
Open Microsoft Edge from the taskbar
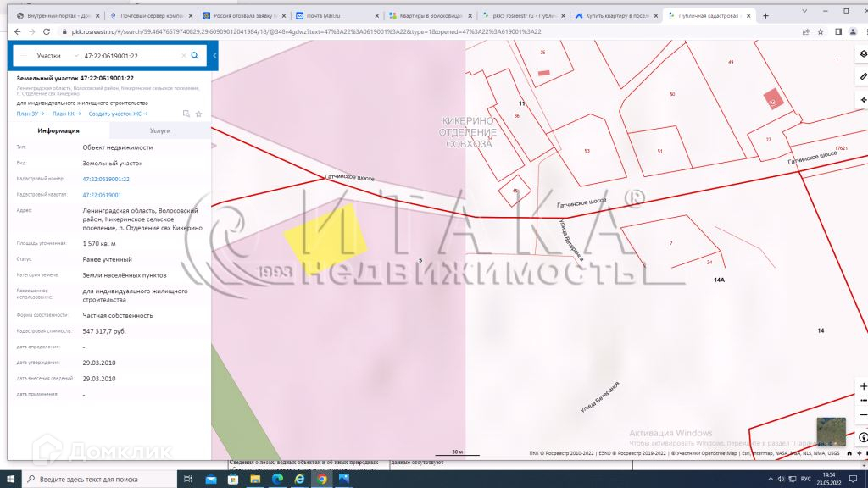tap(277, 479)
